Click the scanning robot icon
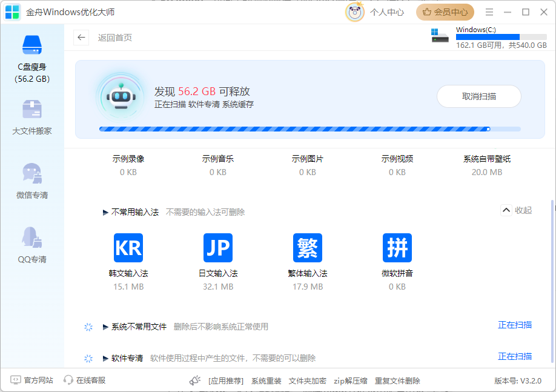Screen dimensions: 556x392 pos(121,96)
